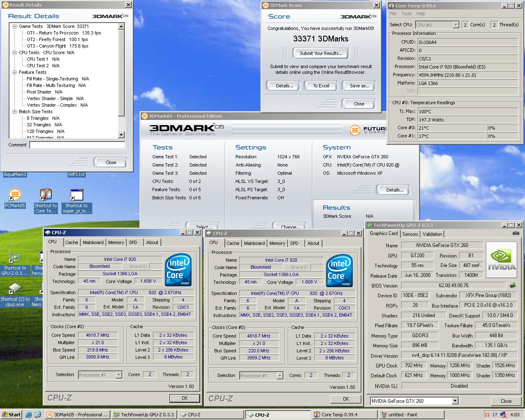Click Show Desktop quick launch icon

click(38, 415)
